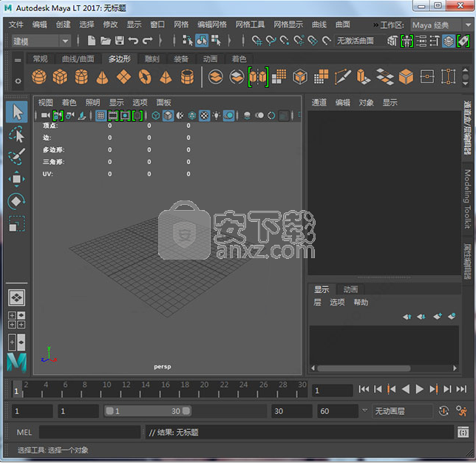Create a polygon cube from the shelf
Screen dimensions: 476x463
click(60, 77)
